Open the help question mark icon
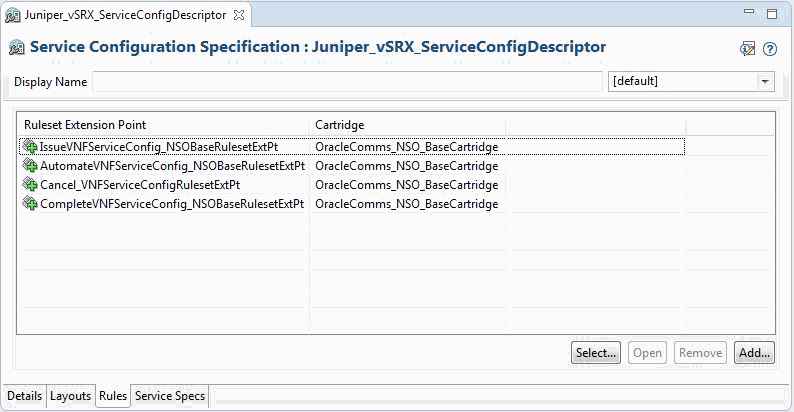 click(x=770, y=49)
